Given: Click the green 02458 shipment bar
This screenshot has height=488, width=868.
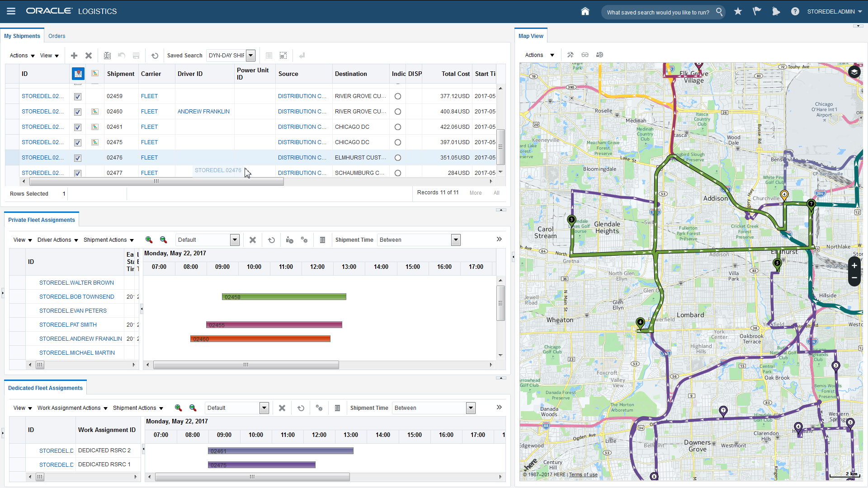Looking at the screenshot, I should pyautogui.click(x=284, y=297).
